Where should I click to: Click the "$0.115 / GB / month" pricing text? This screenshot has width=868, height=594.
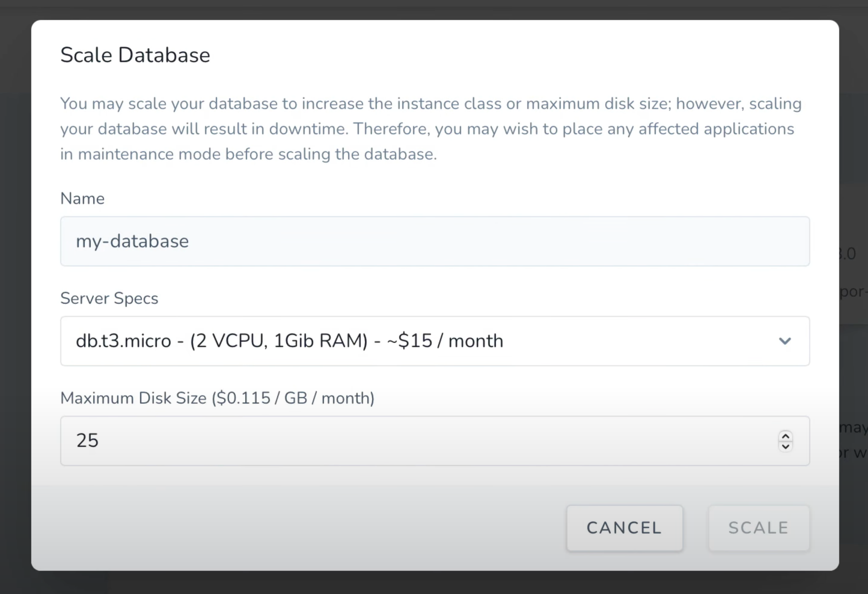coord(293,398)
